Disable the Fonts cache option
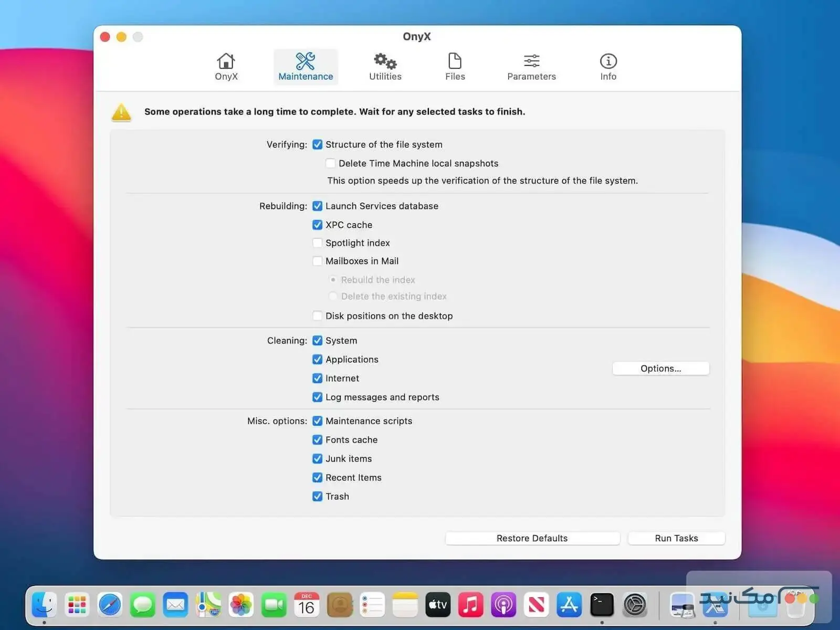This screenshot has width=840, height=630. [317, 439]
